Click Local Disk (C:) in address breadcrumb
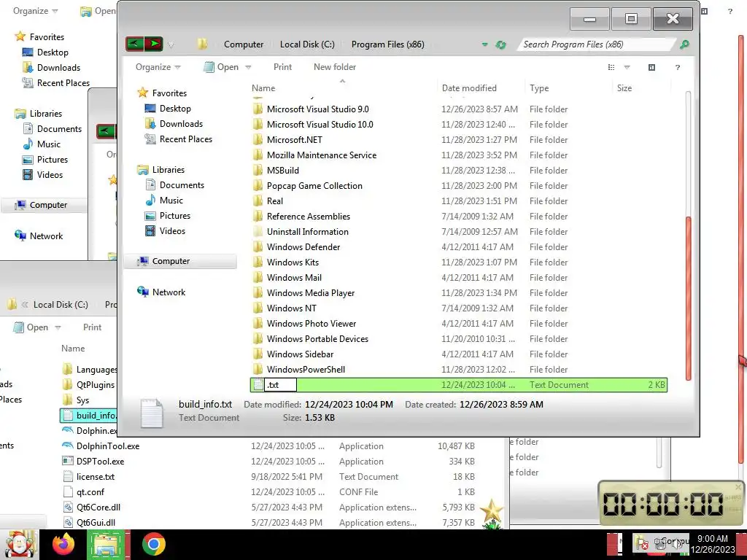 (x=307, y=44)
